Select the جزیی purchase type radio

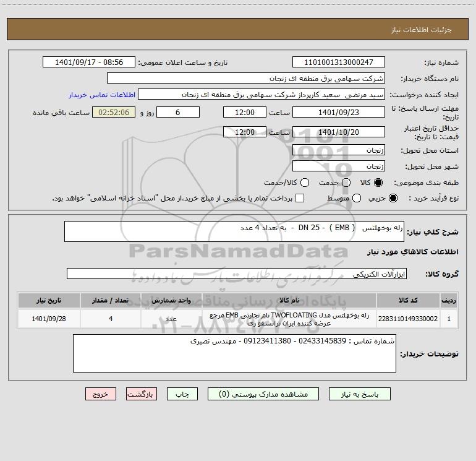click(x=393, y=198)
